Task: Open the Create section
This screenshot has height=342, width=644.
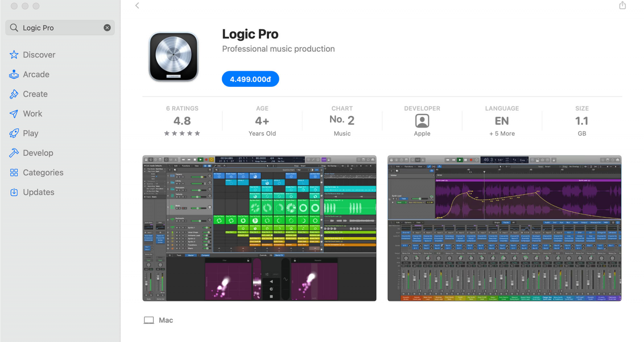Action: [35, 94]
